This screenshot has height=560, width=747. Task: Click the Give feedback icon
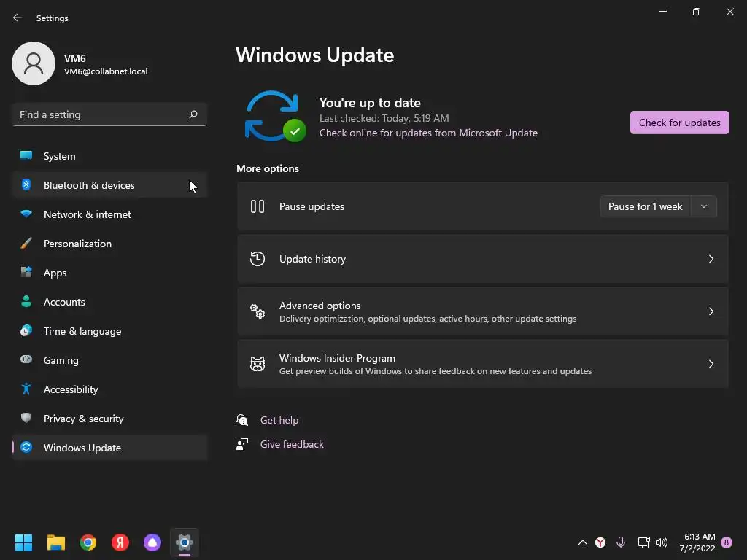point(242,444)
